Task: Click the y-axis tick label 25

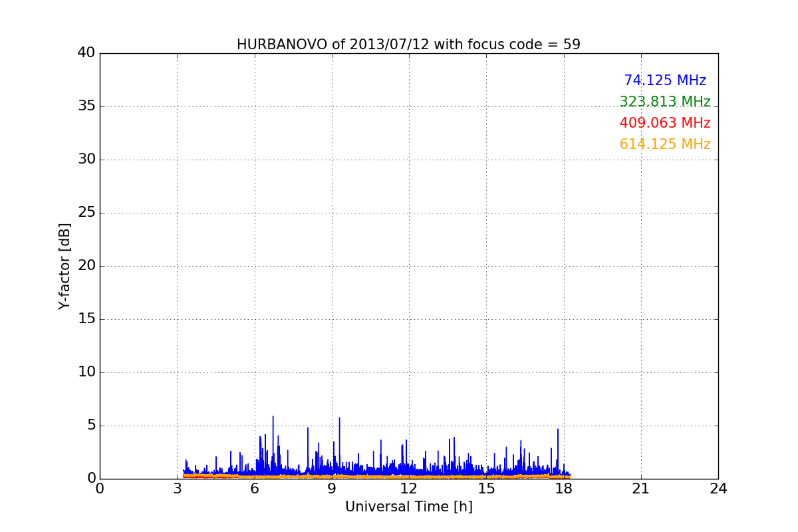Action: pyautogui.click(x=86, y=213)
